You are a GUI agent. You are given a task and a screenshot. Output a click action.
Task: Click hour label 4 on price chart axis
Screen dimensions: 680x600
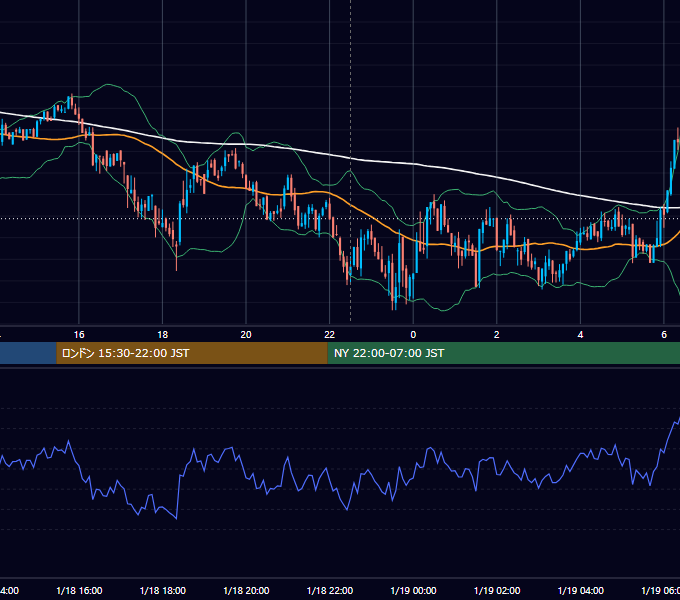(x=580, y=335)
